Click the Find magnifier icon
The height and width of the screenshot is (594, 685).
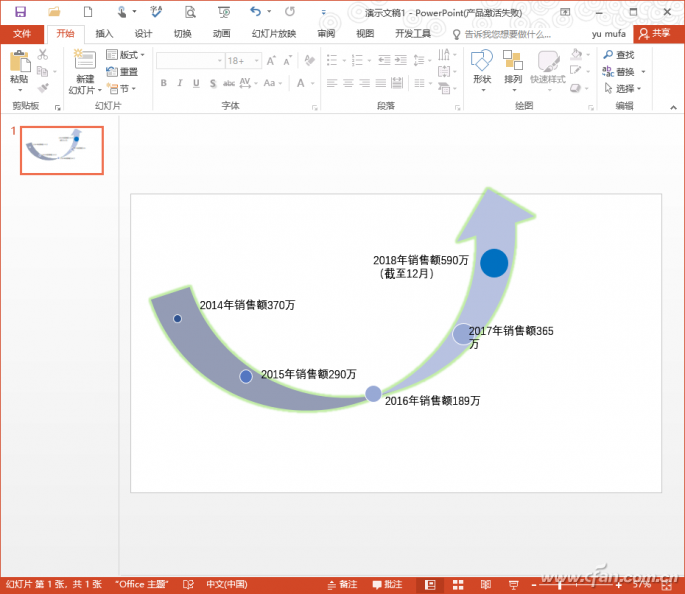[608, 55]
